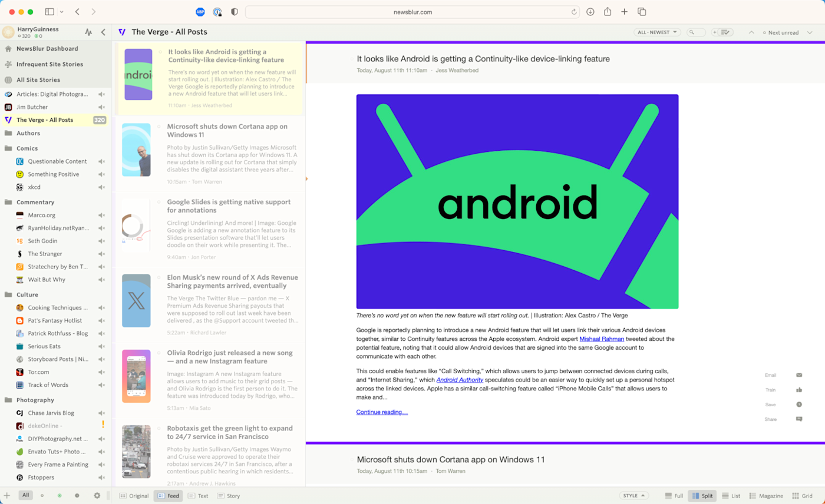Go to next story with down chevron
The image size is (825, 504).
coord(810,32)
